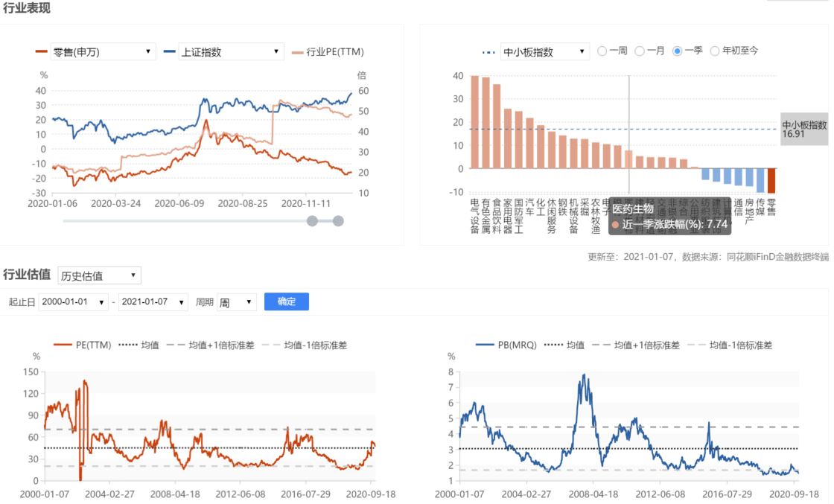Click the red 零售 bar in the bar chart
The image size is (834, 504).
point(771,181)
